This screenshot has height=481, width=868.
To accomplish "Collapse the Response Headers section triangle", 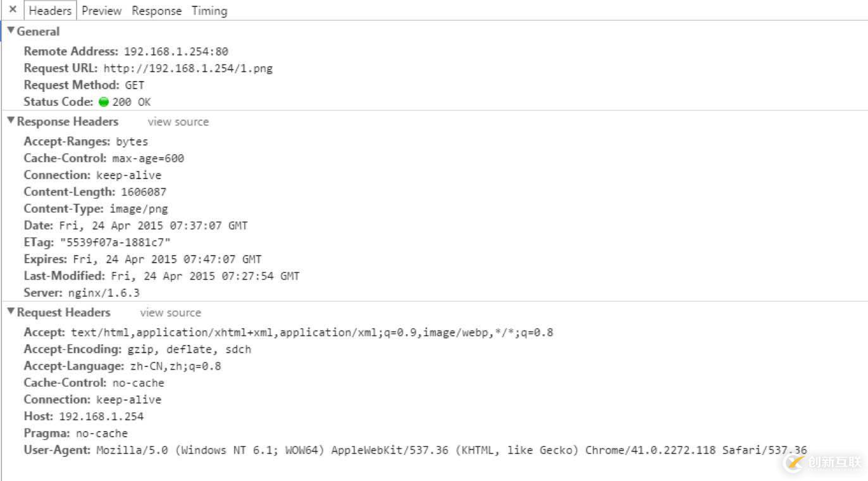I will pyautogui.click(x=11, y=121).
